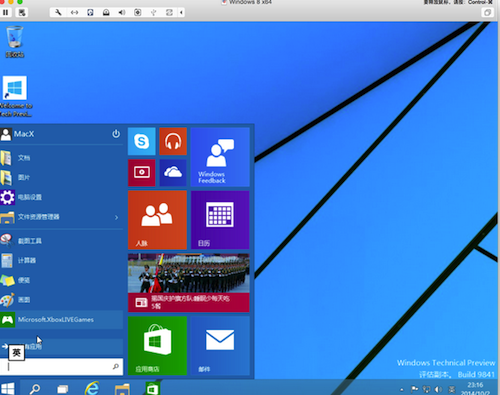Open 画图 paint entry in Start menu
Viewport: 500px width, 395px height.
(61, 300)
